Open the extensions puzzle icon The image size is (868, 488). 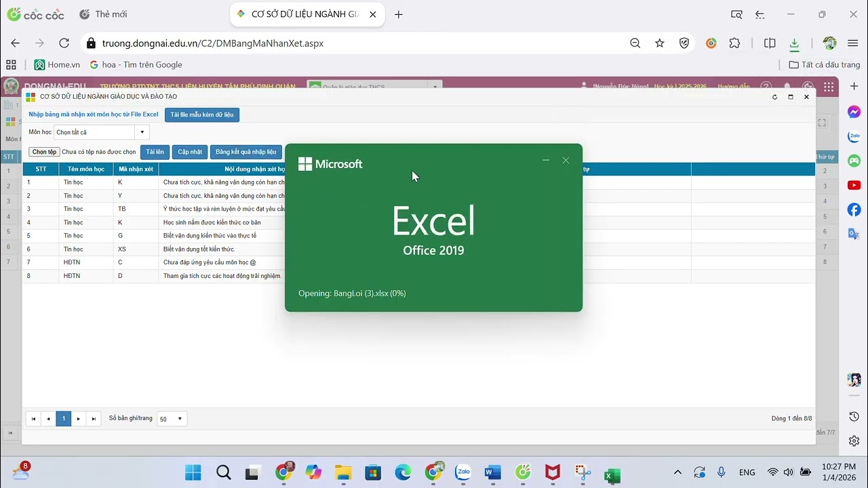point(734,43)
